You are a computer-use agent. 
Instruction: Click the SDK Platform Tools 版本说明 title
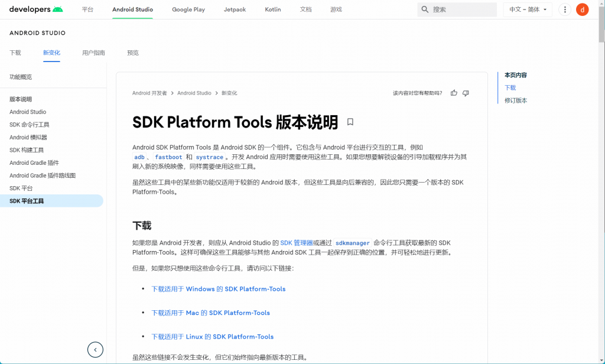point(235,122)
